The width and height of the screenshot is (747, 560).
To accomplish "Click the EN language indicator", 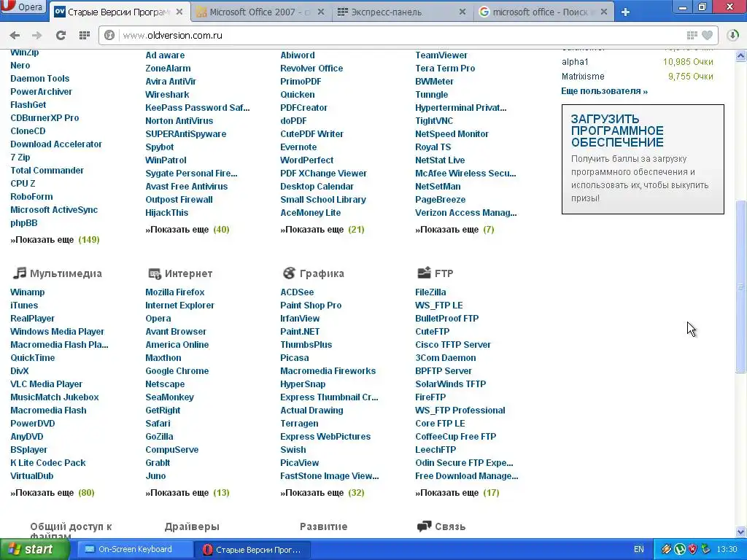I will point(639,550).
